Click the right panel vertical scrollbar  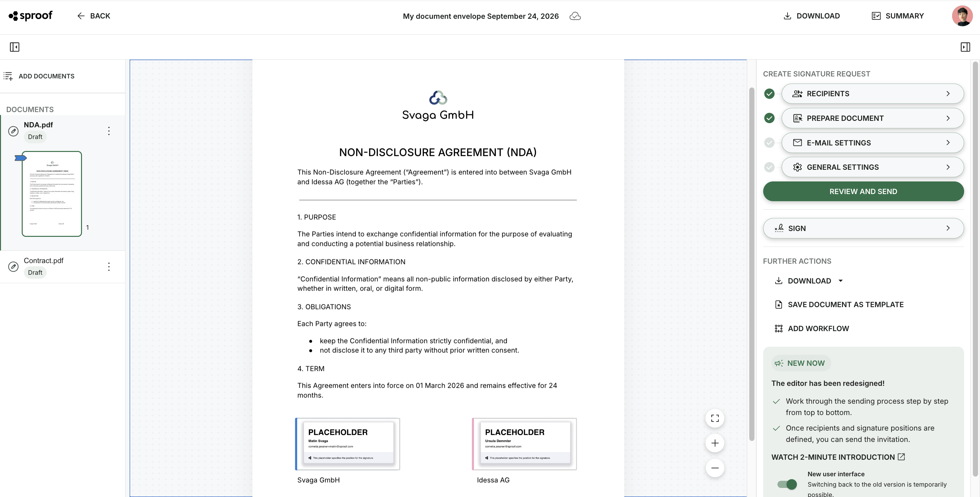975,269
